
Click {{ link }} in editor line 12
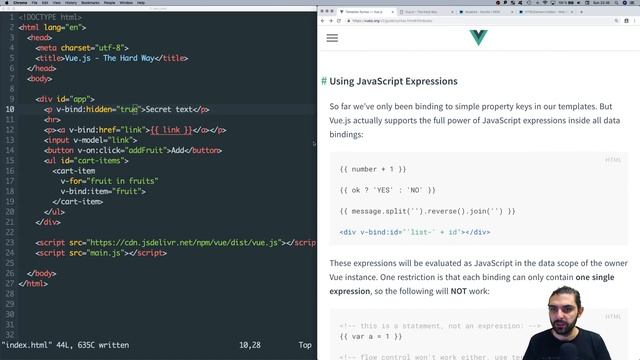(x=171, y=130)
